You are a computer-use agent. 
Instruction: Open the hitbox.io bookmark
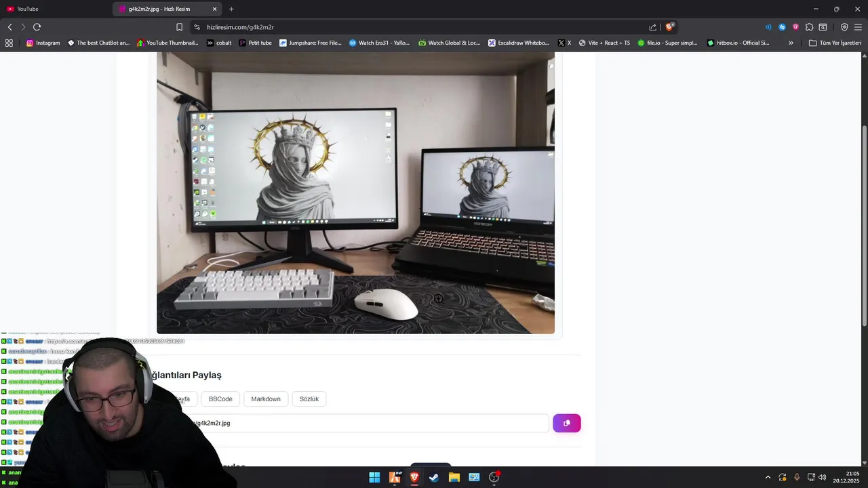point(738,43)
